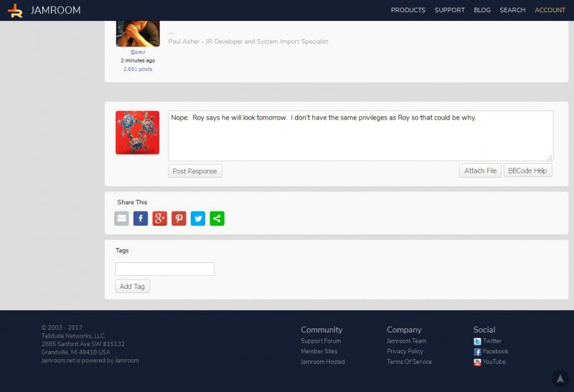Click the green ShareThis icon
Screen dimensions: 574x392
[x=217, y=219]
